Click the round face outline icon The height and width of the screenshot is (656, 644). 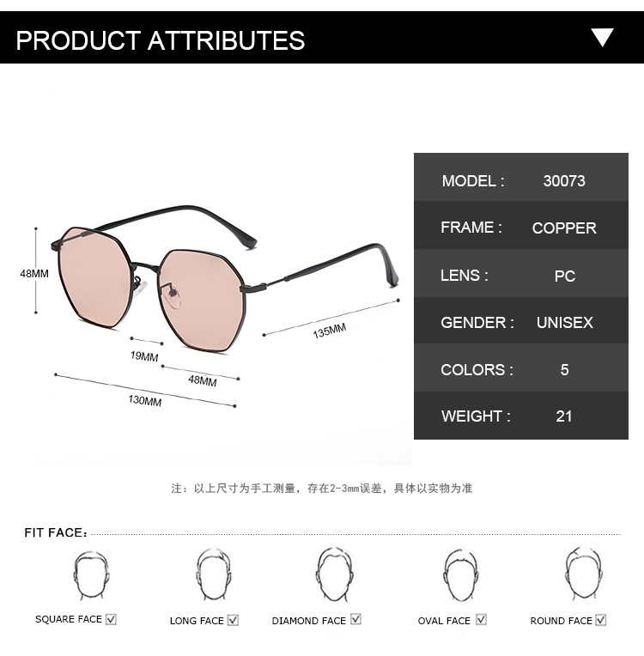pyautogui.click(x=583, y=574)
